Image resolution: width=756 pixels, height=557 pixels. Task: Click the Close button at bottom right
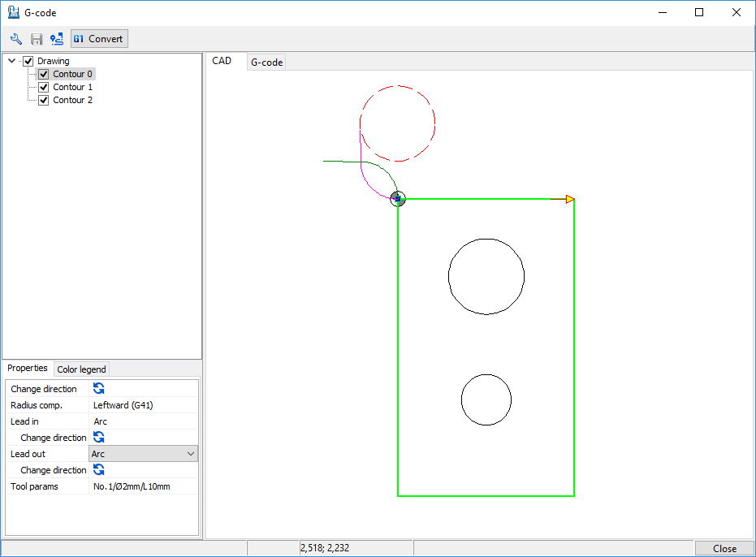(x=724, y=549)
